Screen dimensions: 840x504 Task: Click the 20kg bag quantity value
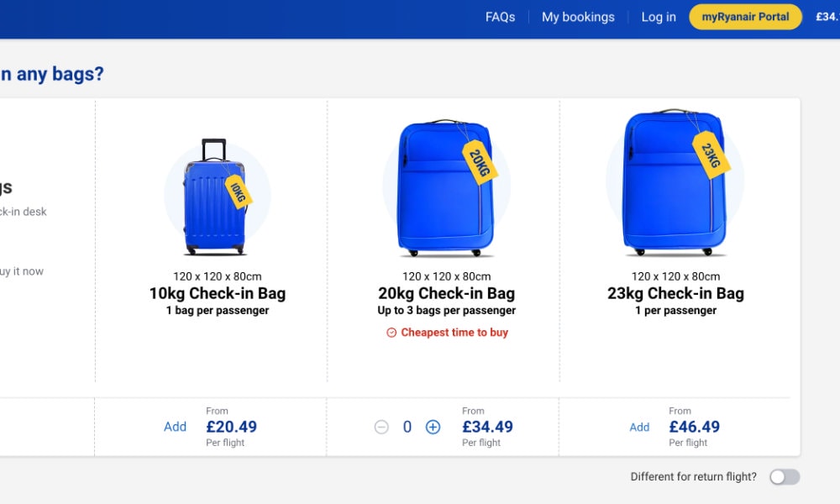point(407,427)
